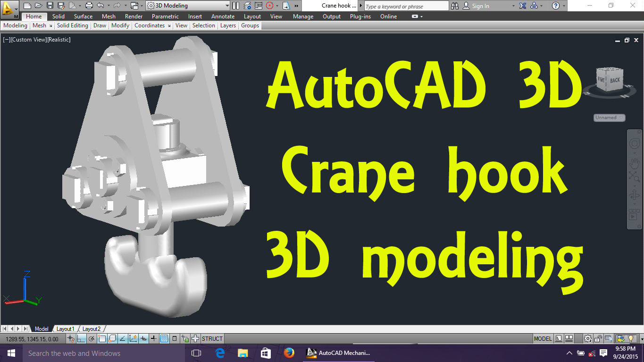Click the Realistic visual style viewport control
This screenshot has width=644, height=362.
tap(59, 40)
